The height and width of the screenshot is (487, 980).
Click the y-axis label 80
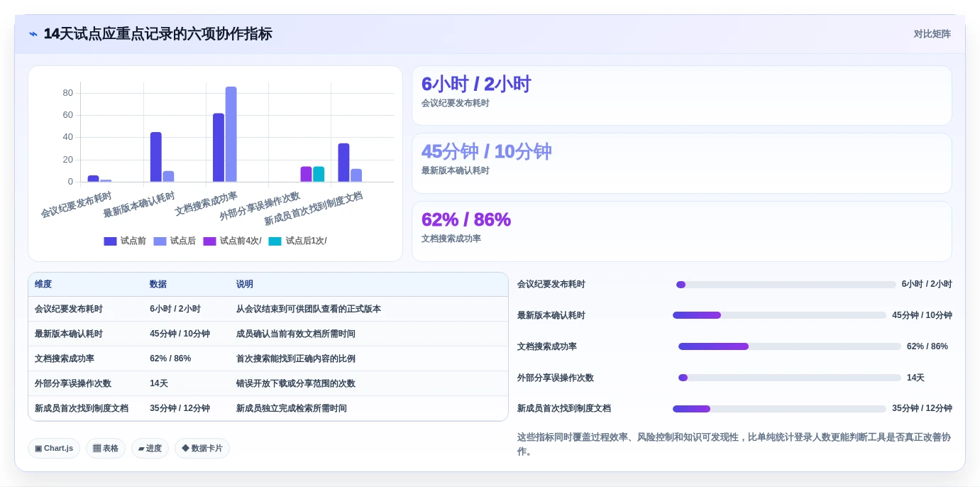(67, 93)
